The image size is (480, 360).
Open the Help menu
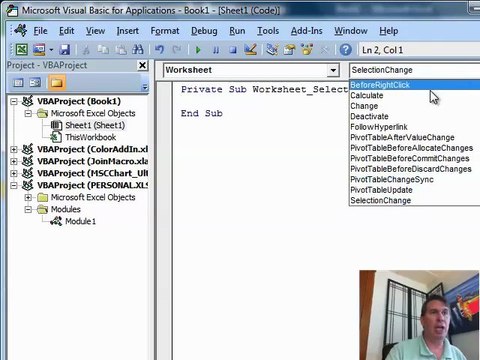(389, 31)
